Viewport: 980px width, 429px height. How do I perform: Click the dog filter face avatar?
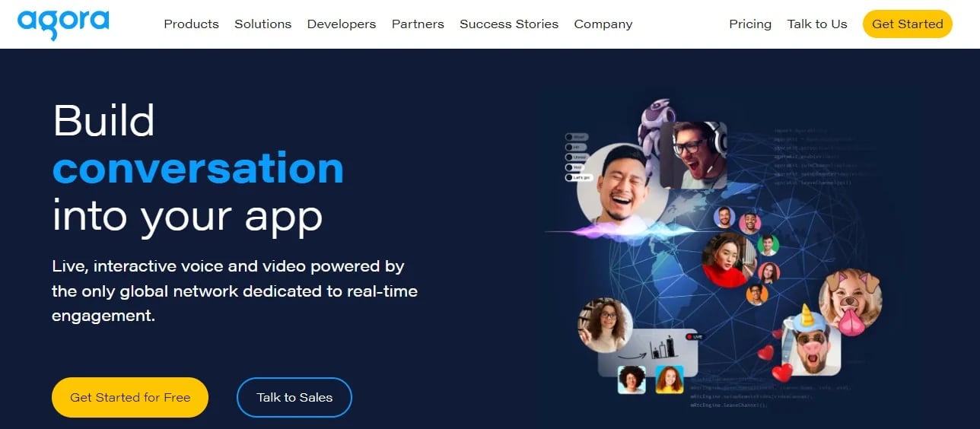(849, 302)
